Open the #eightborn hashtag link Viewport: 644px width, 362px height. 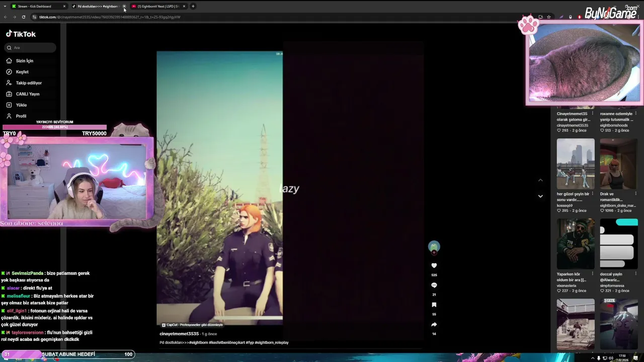[x=199, y=342]
